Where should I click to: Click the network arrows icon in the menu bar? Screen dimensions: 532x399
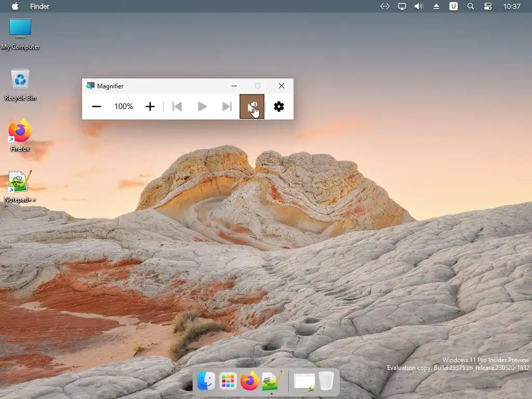385,6
